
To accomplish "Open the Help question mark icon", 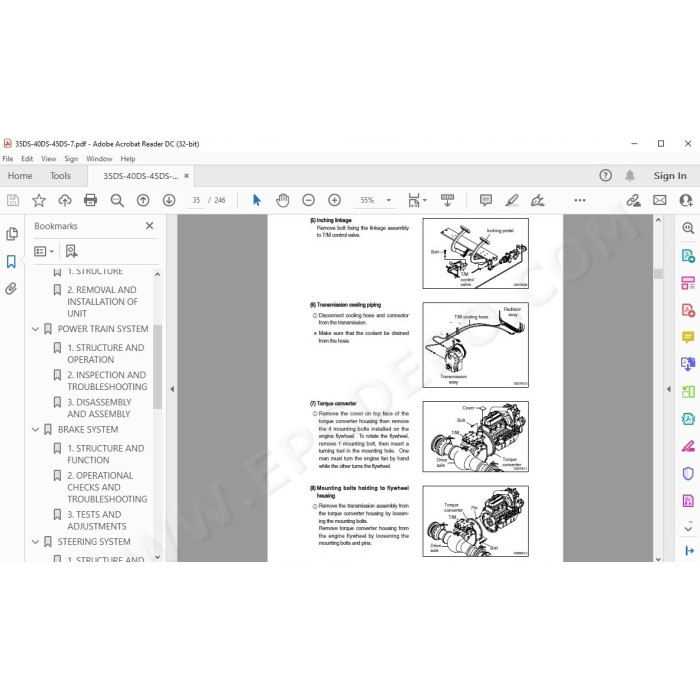I will click(x=605, y=175).
